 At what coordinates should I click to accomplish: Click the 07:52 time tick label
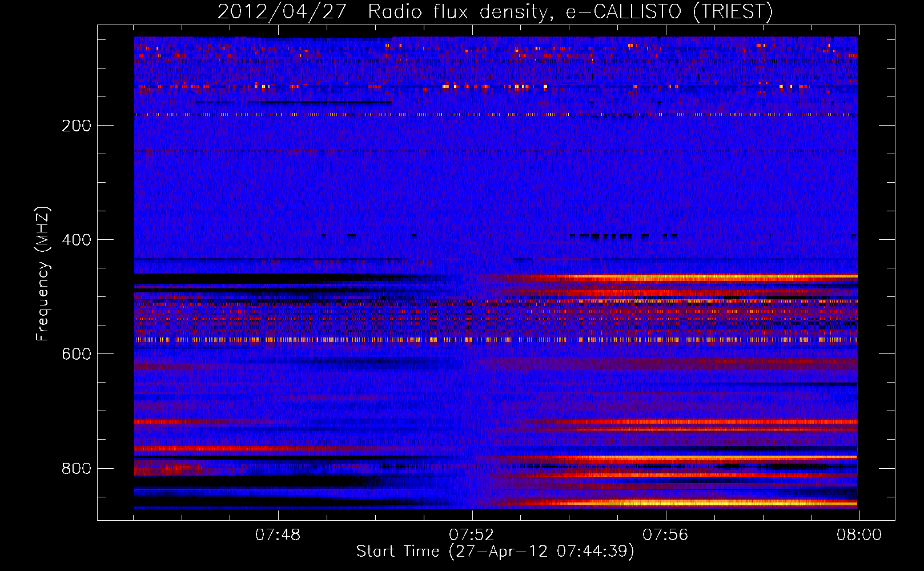point(471,535)
